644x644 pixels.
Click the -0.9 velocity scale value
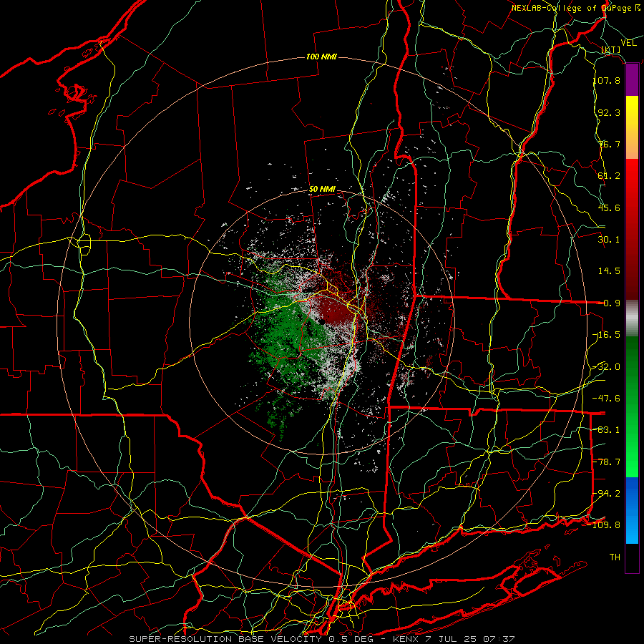(x=609, y=303)
